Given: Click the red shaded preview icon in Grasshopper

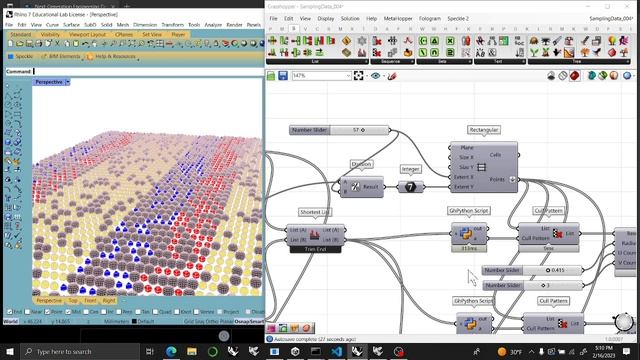Looking at the screenshot, I should [x=575, y=76].
